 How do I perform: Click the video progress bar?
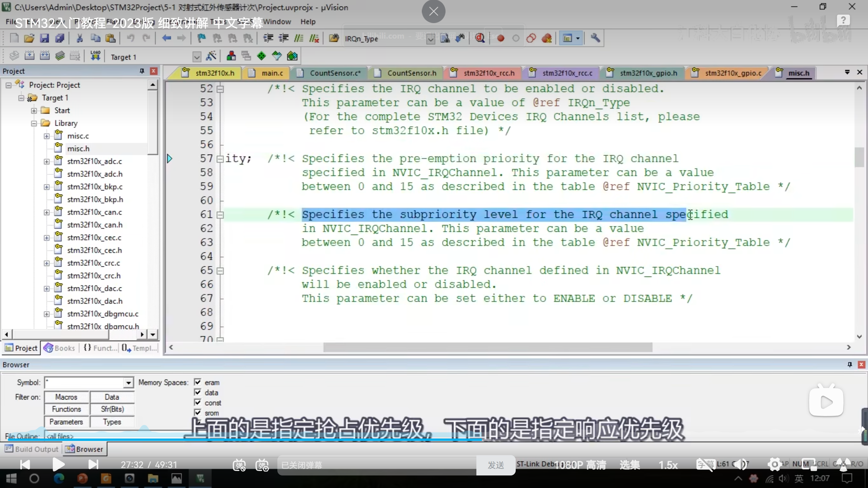[434, 440]
